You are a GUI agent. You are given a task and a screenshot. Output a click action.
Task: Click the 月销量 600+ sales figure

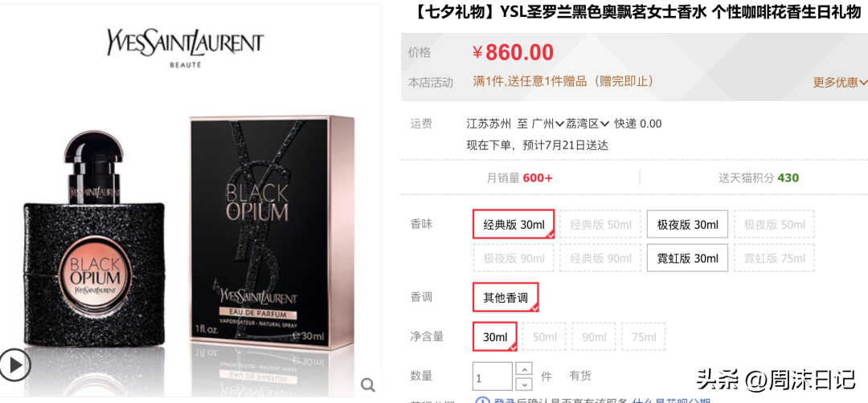pos(520,177)
